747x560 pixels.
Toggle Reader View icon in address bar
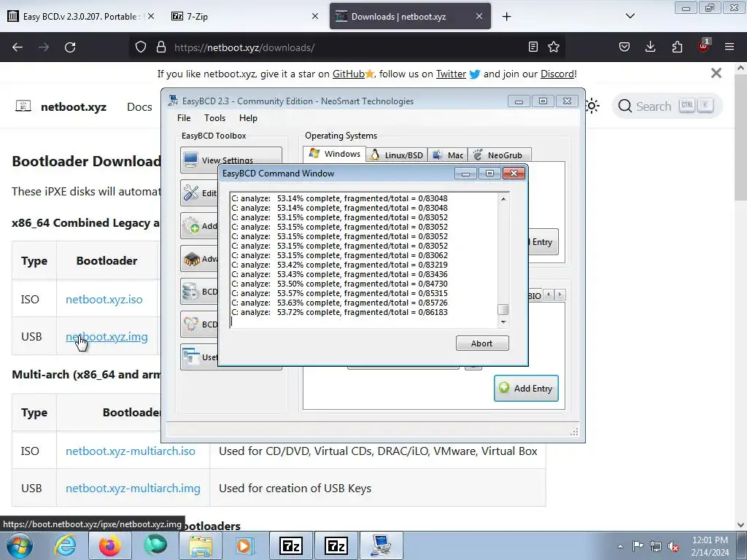(533, 47)
